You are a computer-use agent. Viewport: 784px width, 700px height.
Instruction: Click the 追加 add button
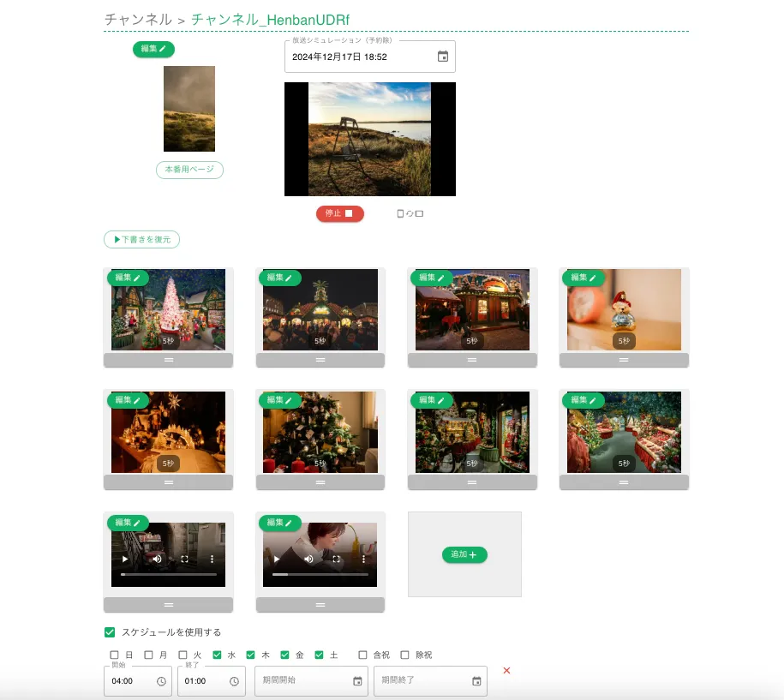464,554
